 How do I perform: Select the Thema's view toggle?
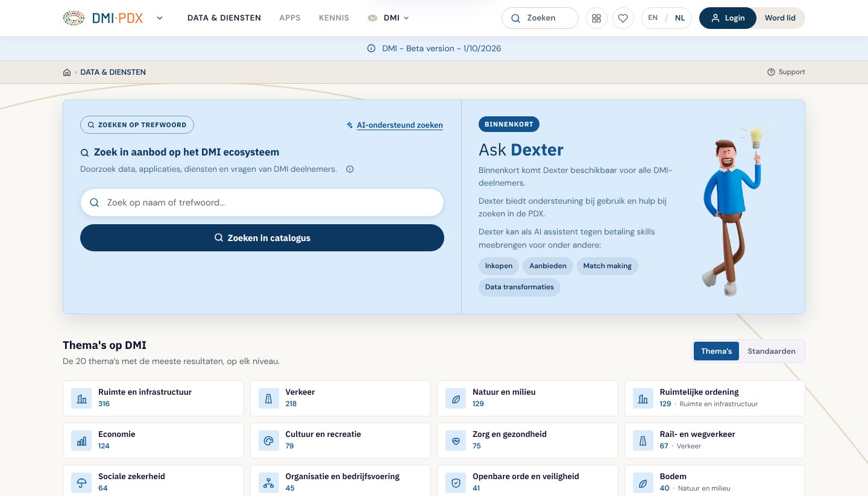tap(716, 351)
